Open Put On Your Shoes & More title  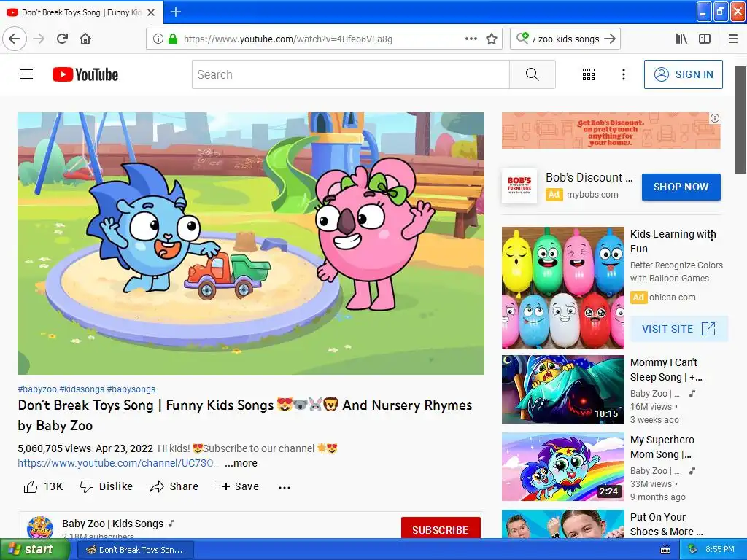[666, 524]
